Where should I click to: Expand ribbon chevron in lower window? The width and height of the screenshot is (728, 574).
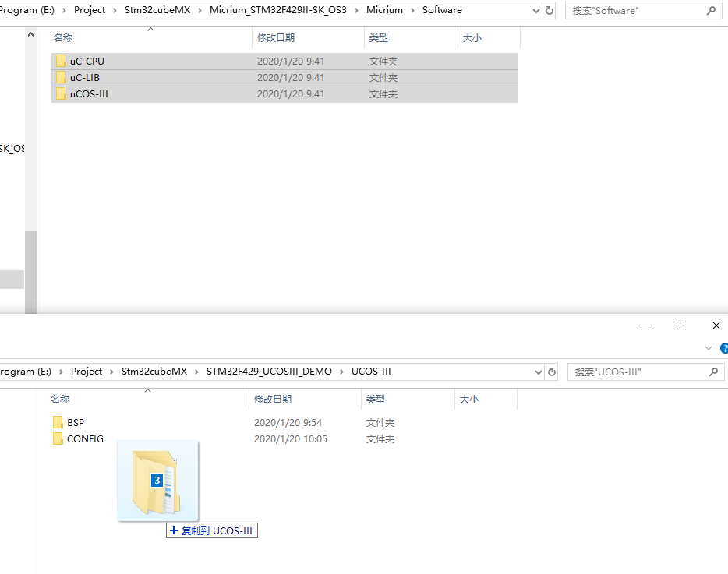click(x=708, y=348)
